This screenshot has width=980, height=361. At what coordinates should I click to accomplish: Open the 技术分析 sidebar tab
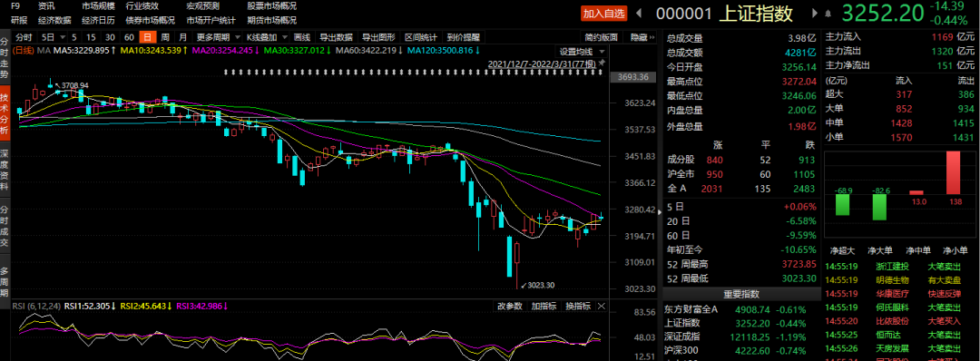tap(5, 114)
